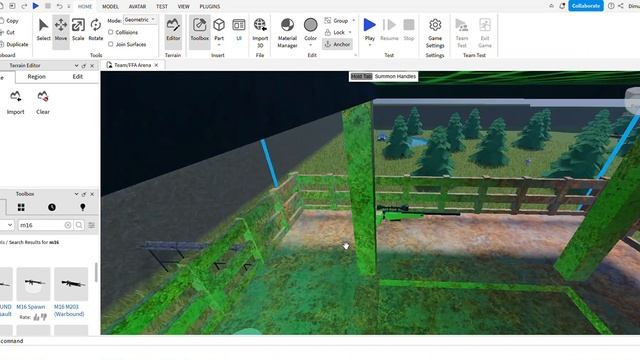This screenshot has width=640, height=360.
Task: Click Clear terrain in Terrain Editor
Action: (x=43, y=102)
